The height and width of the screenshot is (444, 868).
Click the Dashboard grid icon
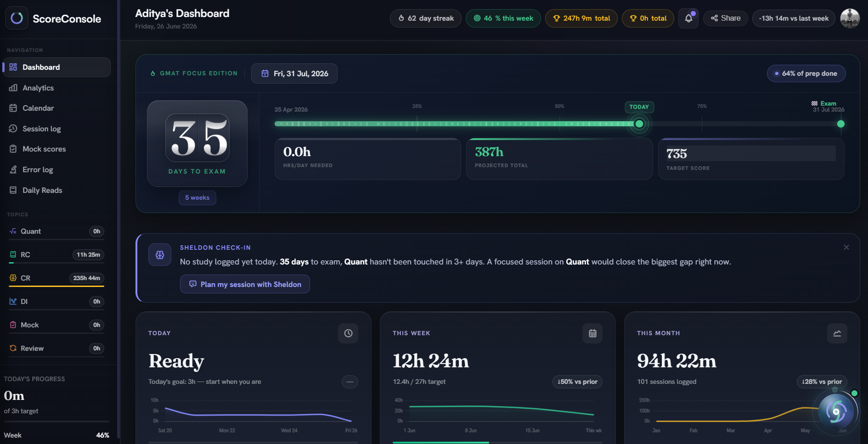(13, 67)
